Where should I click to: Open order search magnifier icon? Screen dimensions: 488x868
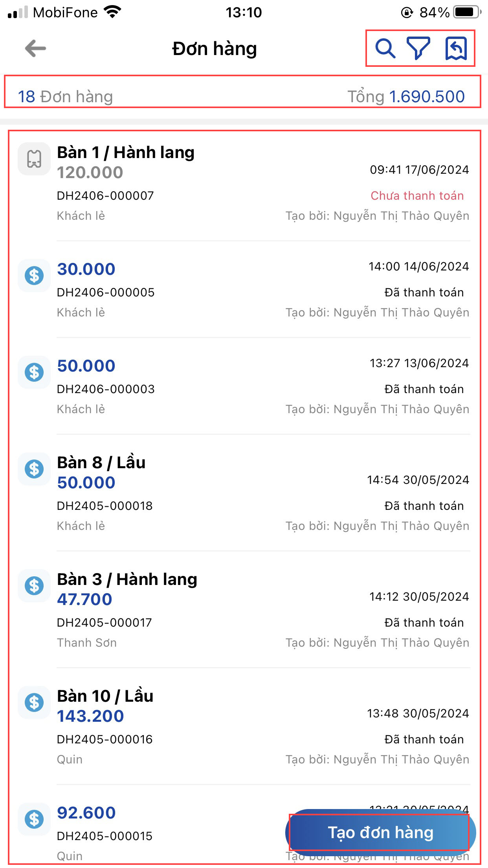[x=385, y=48]
